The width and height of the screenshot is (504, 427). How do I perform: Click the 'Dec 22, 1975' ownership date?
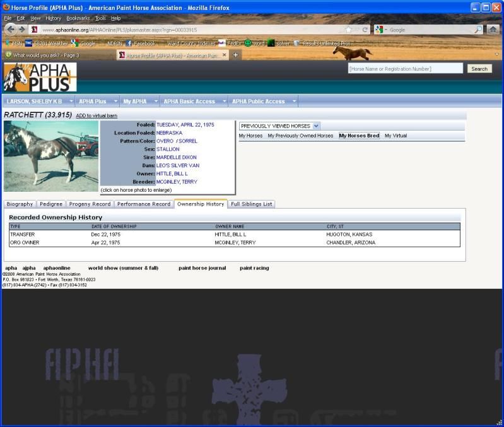click(105, 235)
